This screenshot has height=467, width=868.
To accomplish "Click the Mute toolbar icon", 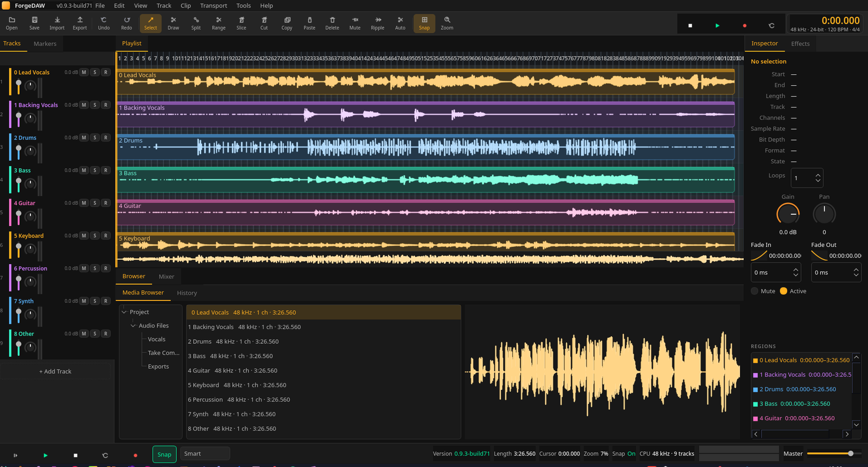I will pos(355,23).
